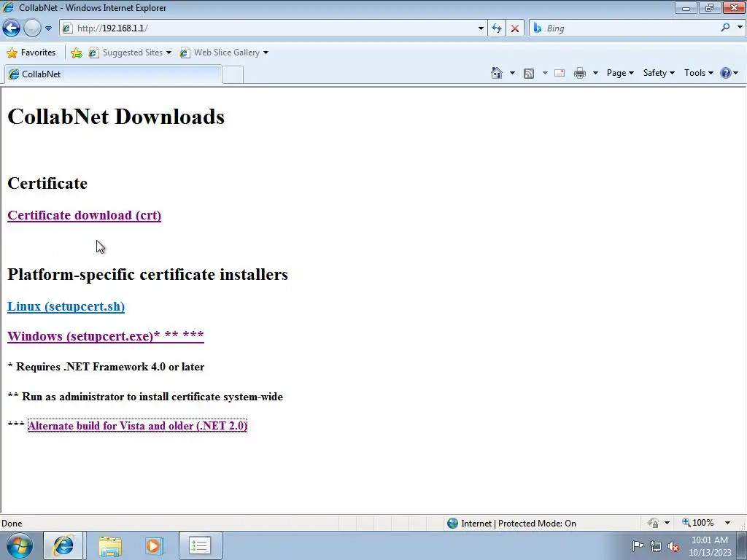Focus the address bar showing 192.168.1.1
Image resolution: width=747 pixels, height=560 pixels.
274,28
